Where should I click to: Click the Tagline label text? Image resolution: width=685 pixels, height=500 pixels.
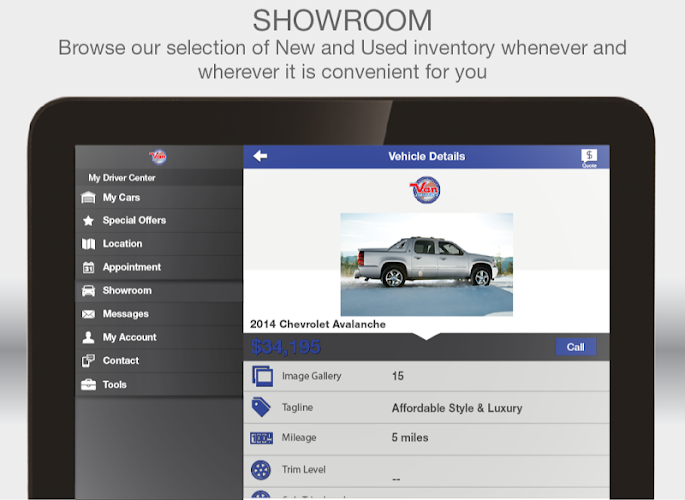[297, 407]
